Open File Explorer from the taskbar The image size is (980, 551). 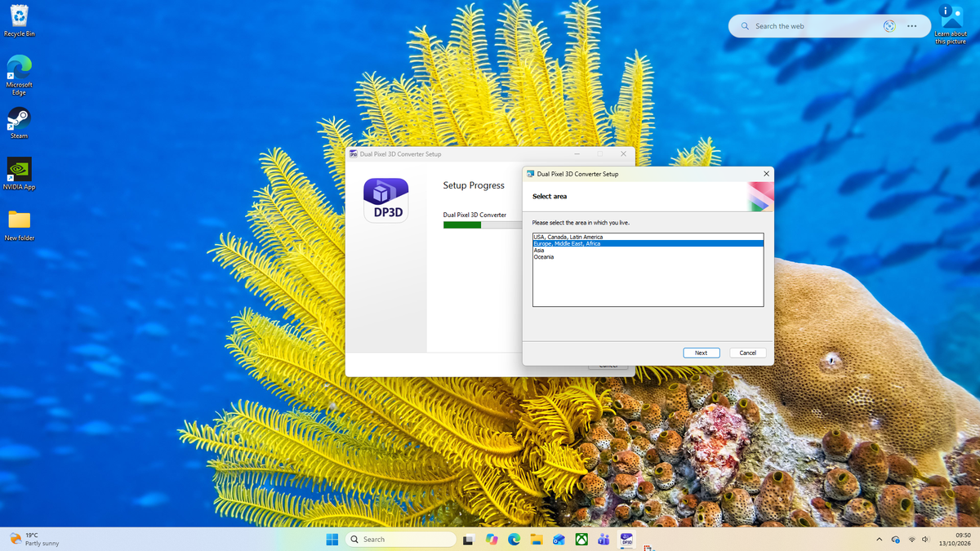[x=537, y=540]
